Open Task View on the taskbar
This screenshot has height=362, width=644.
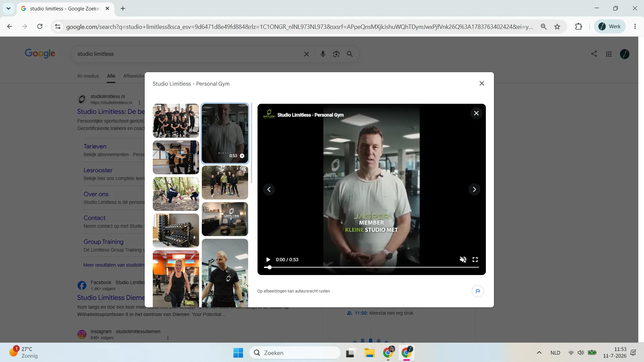pos(350,353)
